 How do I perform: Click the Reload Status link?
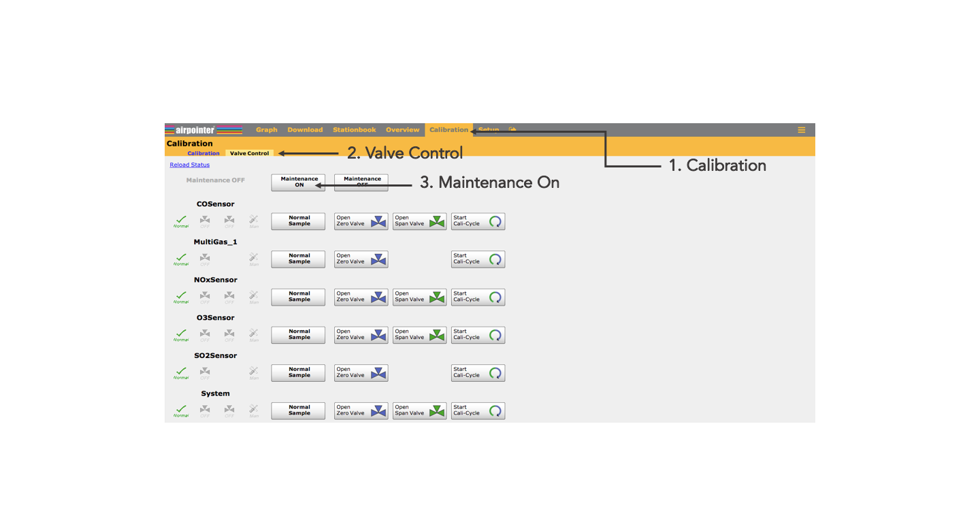point(190,165)
